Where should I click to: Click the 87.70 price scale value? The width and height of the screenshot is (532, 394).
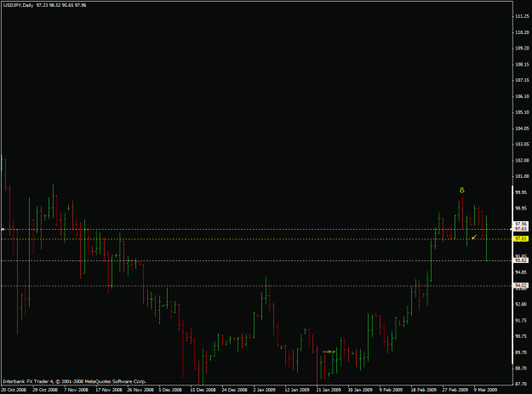[521, 384]
